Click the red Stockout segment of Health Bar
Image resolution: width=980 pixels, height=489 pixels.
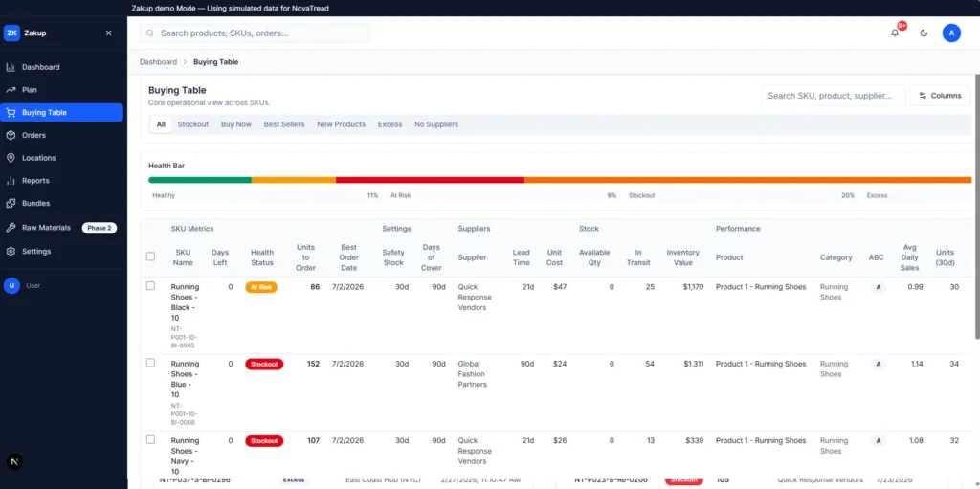point(430,180)
